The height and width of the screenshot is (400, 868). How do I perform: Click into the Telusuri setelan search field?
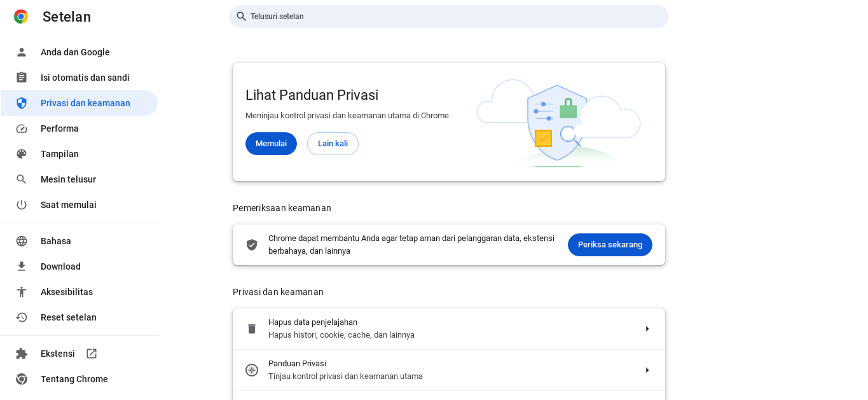(x=449, y=17)
